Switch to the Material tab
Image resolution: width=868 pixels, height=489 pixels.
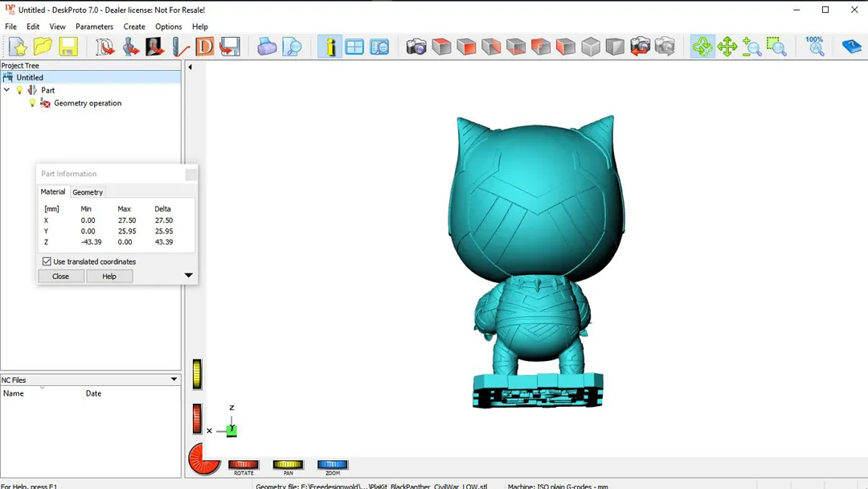click(x=53, y=191)
